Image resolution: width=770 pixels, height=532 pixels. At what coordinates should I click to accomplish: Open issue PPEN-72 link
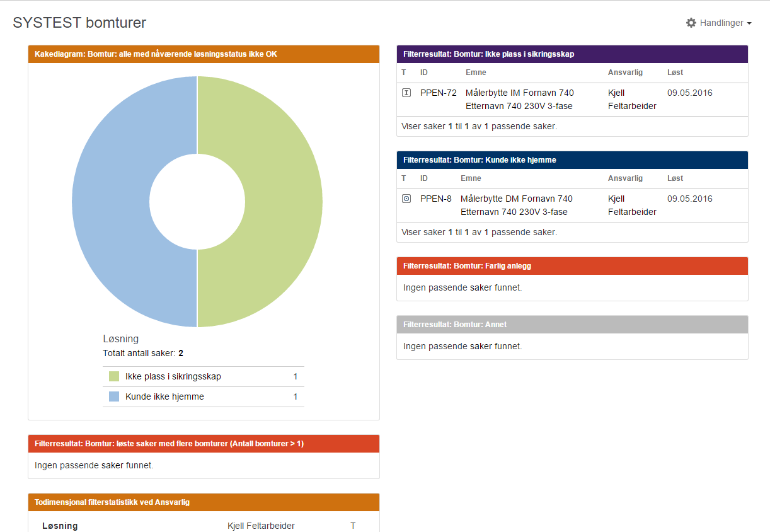[x=438, y=93]
